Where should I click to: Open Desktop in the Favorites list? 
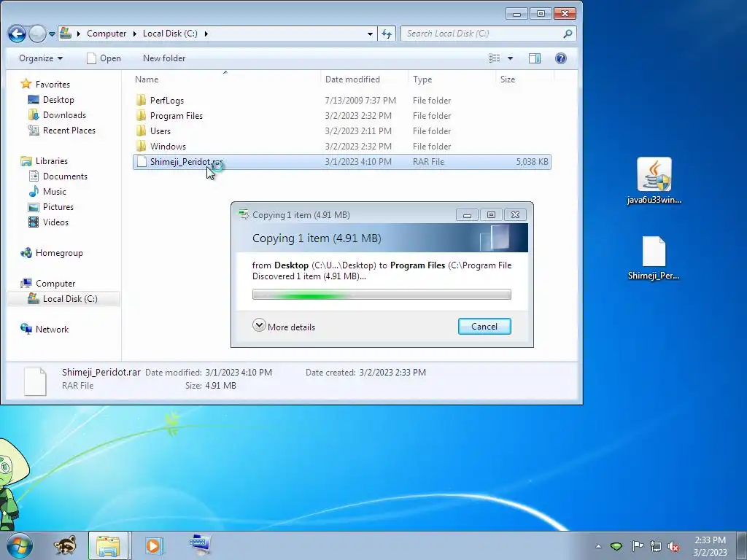click(51, 99)
